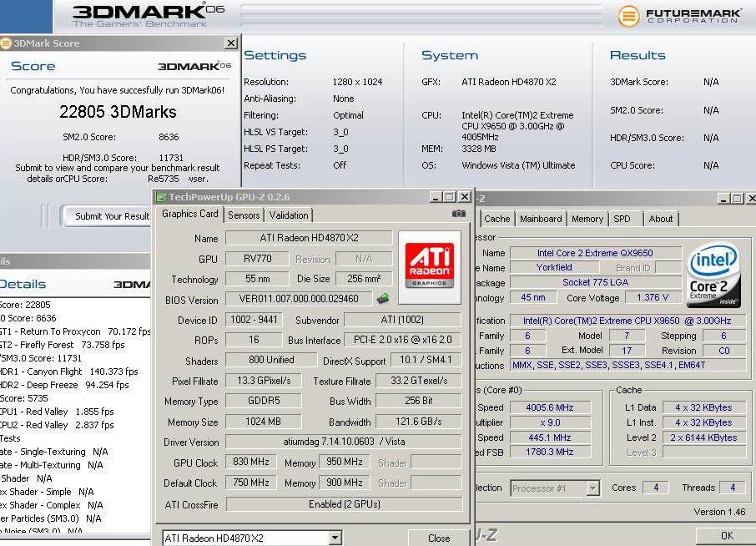
Task: Click the GPU-Z title bar app icon
Action: pos(161,197)
